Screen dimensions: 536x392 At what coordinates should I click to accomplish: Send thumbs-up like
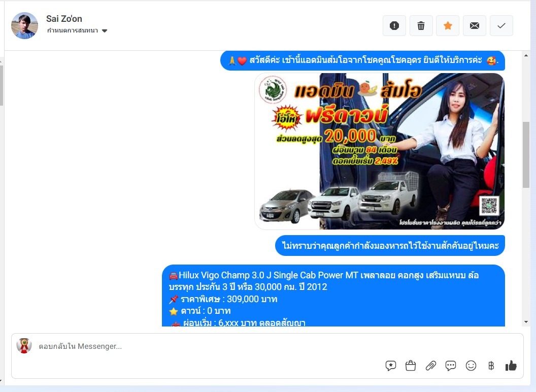click(511, 366)
